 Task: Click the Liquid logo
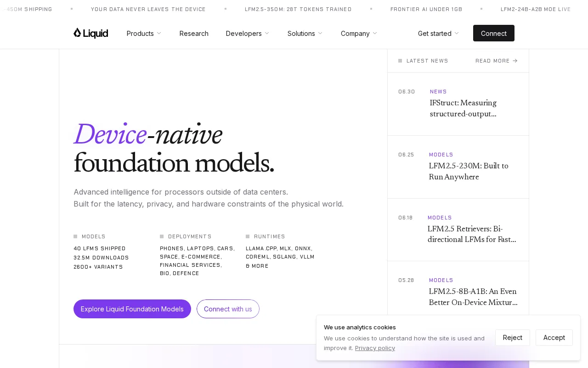pyautogui.click(x=90, y=33)
